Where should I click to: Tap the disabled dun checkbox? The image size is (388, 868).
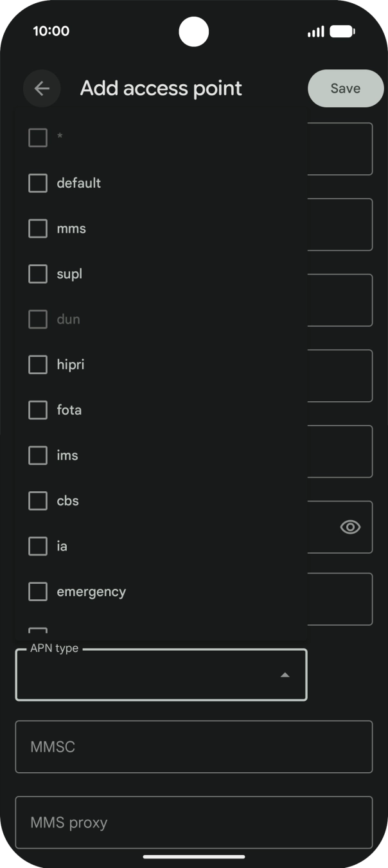pyautogui.click(x=37, y=319)
